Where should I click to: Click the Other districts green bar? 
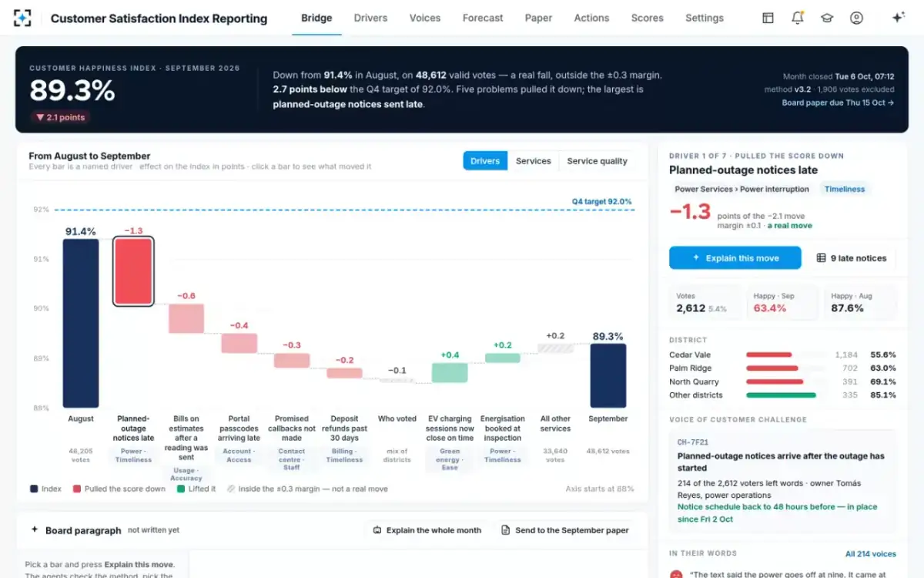[x=781, y=395]
